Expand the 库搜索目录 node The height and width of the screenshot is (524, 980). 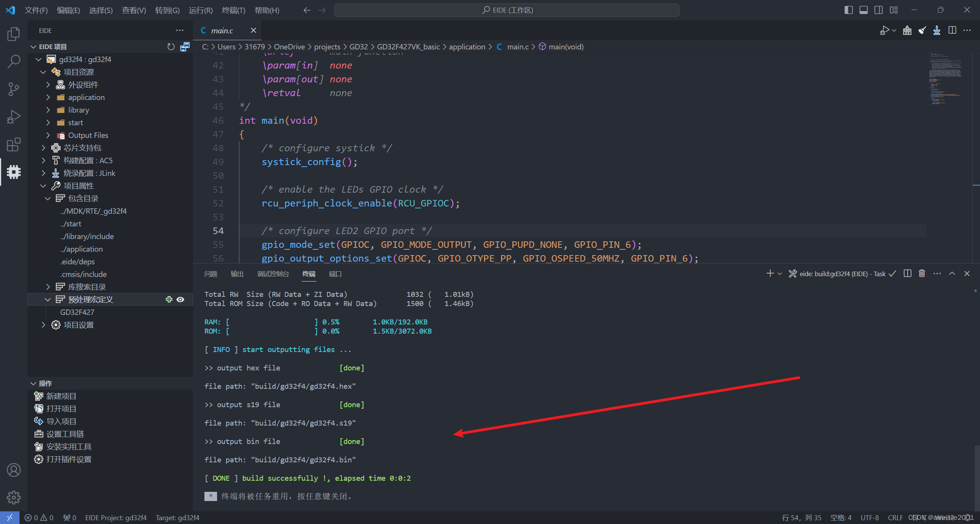[48, 287]
